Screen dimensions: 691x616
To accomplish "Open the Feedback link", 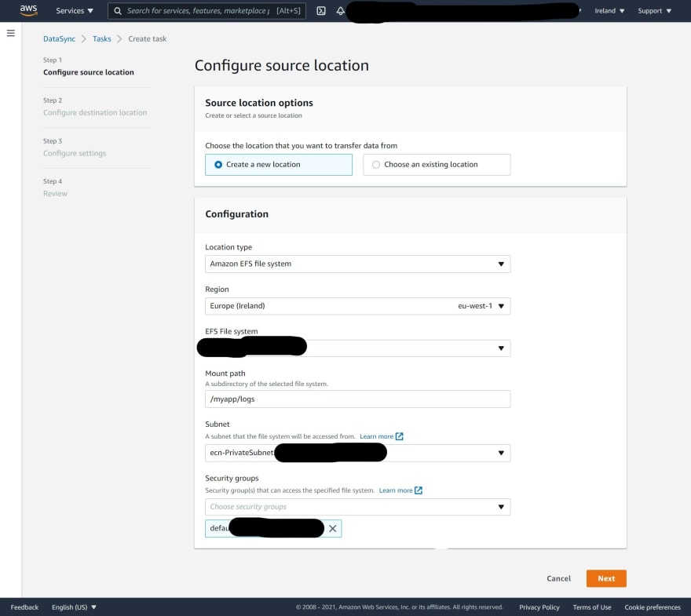I will 24,607.
